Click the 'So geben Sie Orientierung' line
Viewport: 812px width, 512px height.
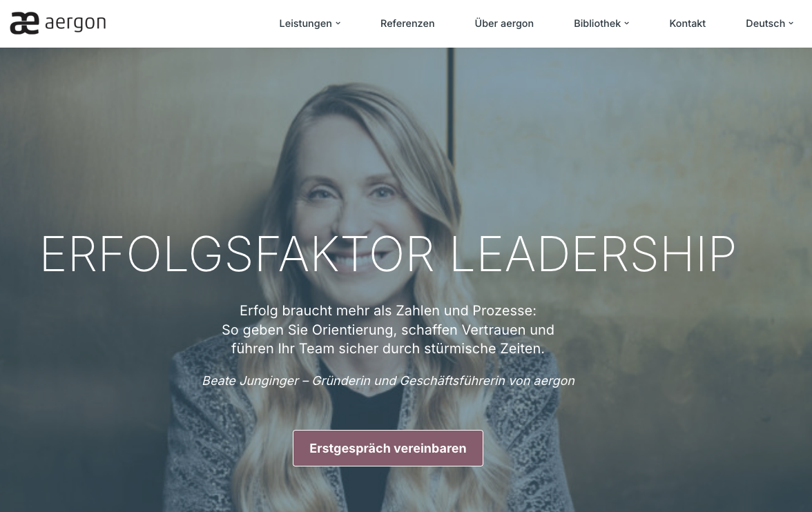pyautogui.click(x=388, y=330)
